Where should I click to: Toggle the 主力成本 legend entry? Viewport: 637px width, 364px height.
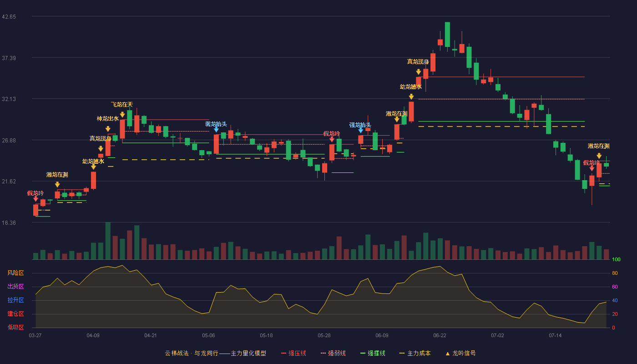click(415, 353)
